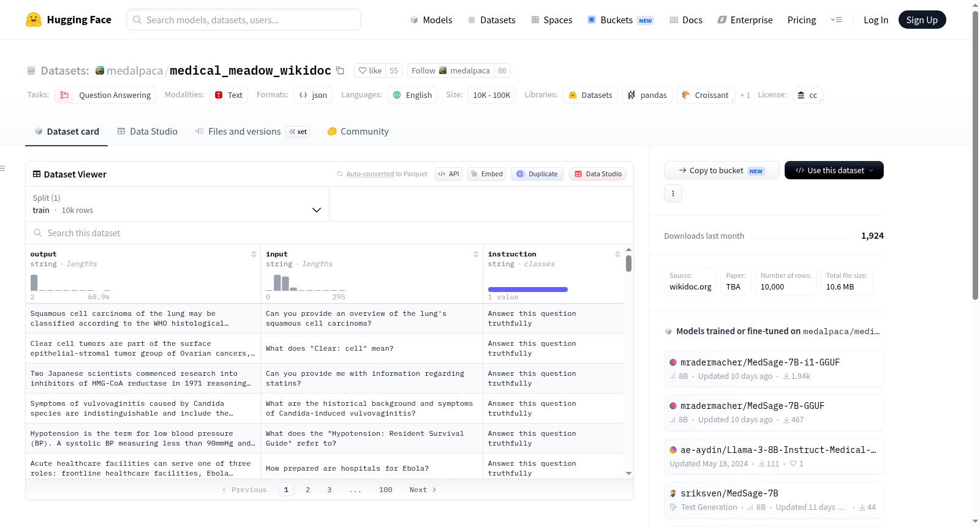980x527 pixels.
Task: Go to page 2 of the viewer
Action: tap(307, 490)
